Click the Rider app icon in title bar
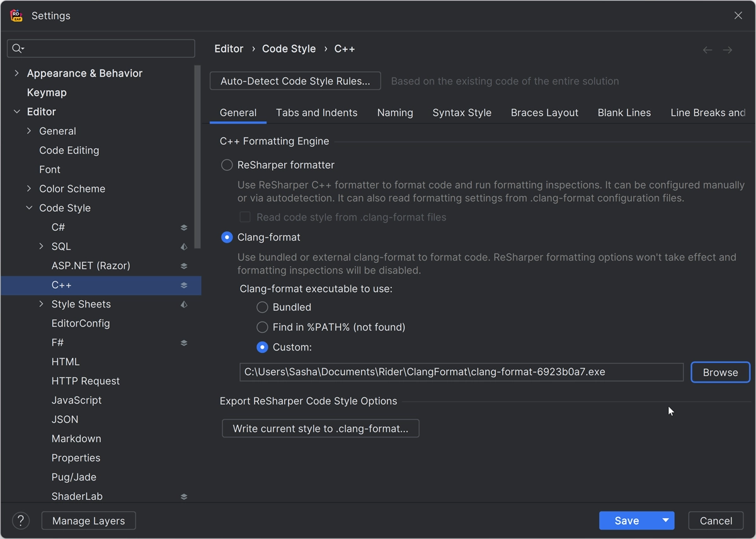This screenshot has width=756, height=539. click(x=16, y=16)
